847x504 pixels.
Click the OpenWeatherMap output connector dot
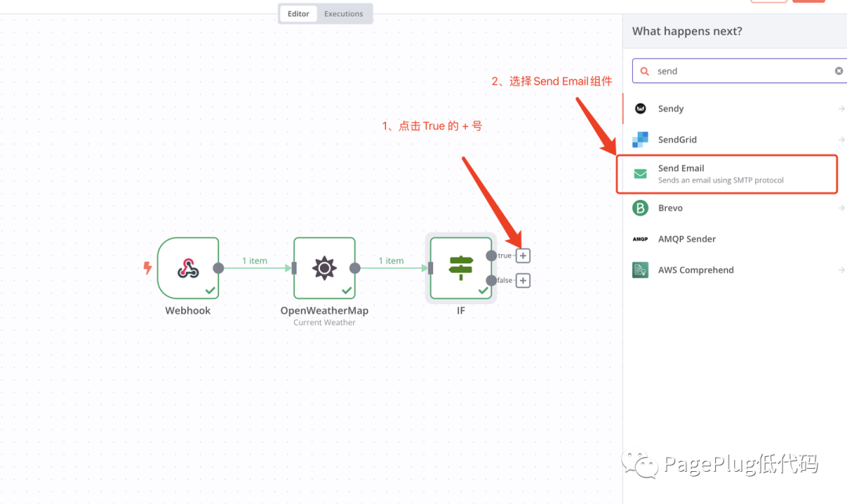point(355,268)
